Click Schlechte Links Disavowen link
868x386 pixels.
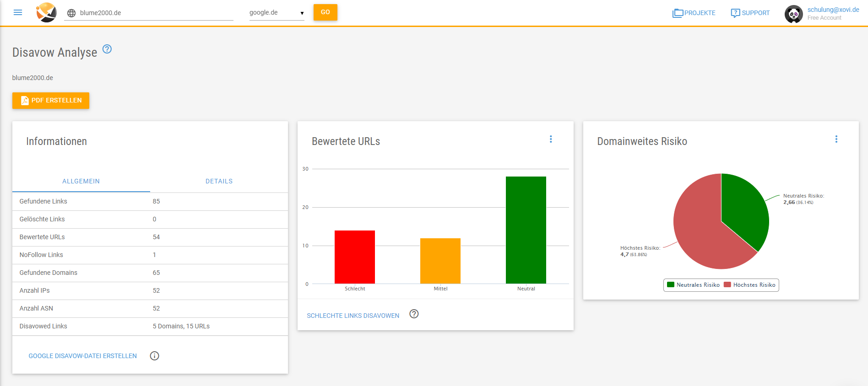[x=353, y=316]
